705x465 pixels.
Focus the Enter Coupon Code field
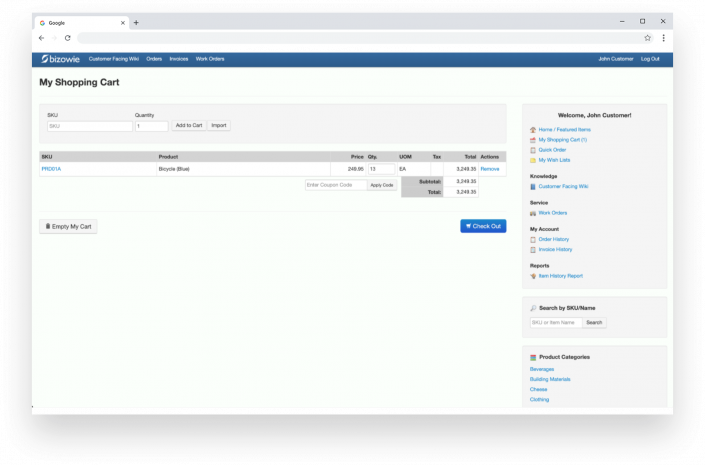336,185
